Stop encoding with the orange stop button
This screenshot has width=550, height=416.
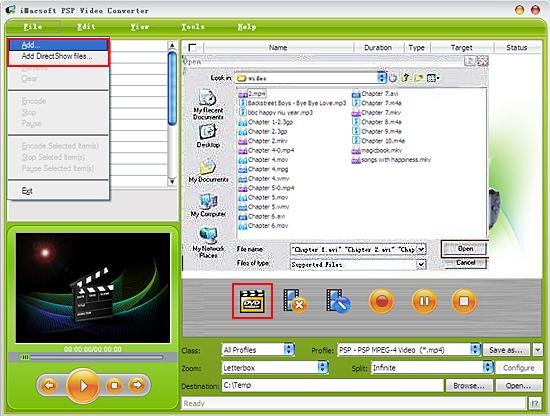pyautogui.click(x=464, y=301)
